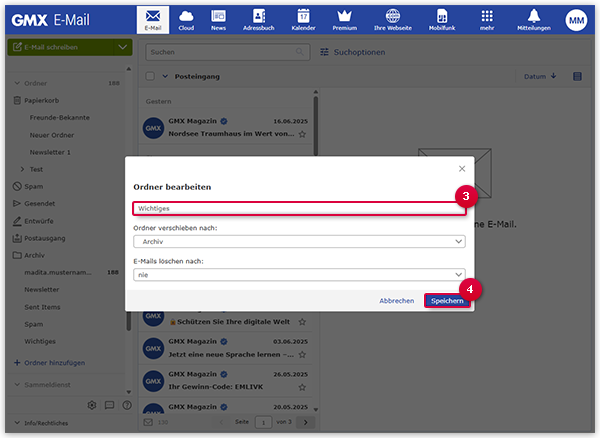Open the Mobilfunk SIM icon
Screen dimensions: 600x438
coord(442,20)
